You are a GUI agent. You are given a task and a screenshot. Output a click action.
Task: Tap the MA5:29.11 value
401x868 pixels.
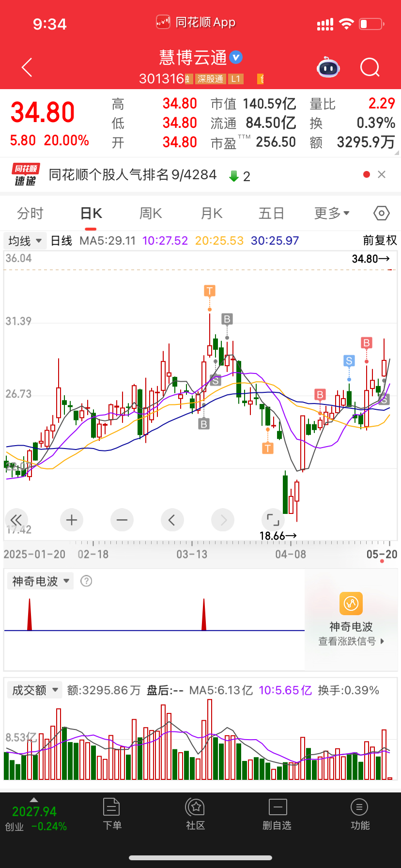pyautogui.click(x=108, y=241)
